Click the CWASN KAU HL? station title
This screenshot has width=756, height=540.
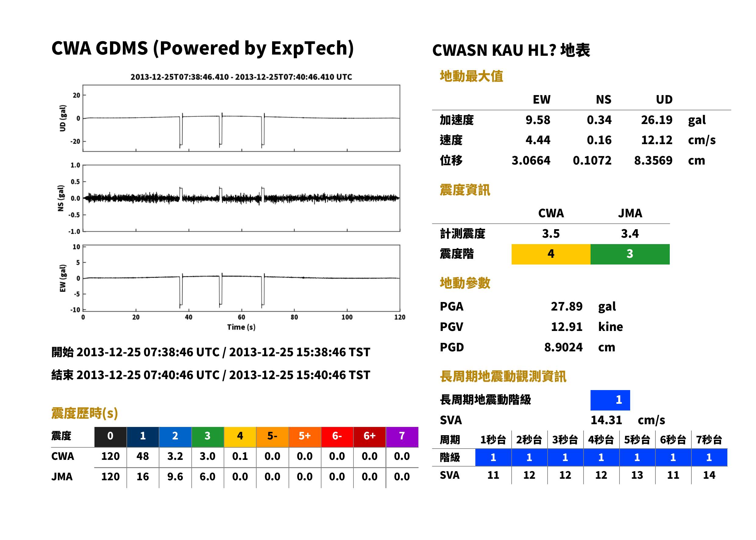pyautogui.click(x=511, y=50)
